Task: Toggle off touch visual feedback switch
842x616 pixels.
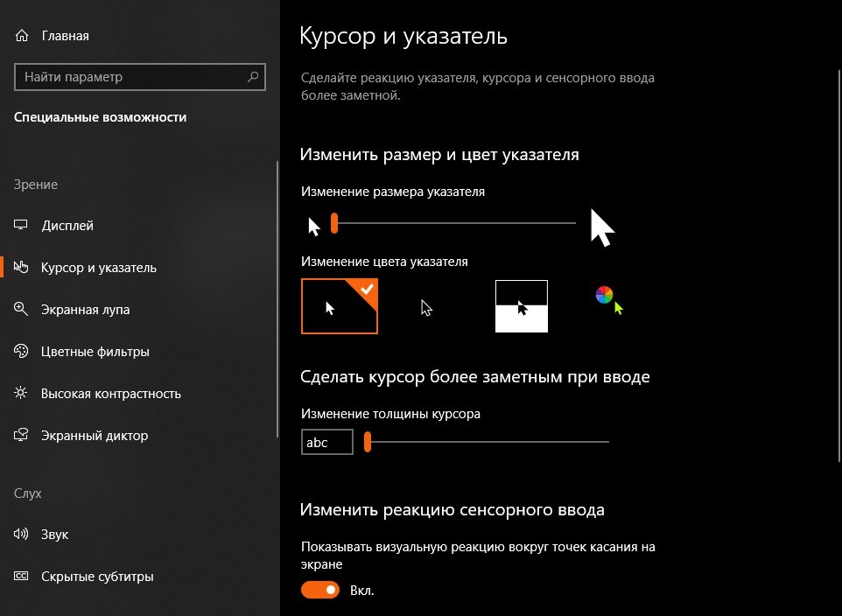Action: pyautogui.click(x=319, y=591)
